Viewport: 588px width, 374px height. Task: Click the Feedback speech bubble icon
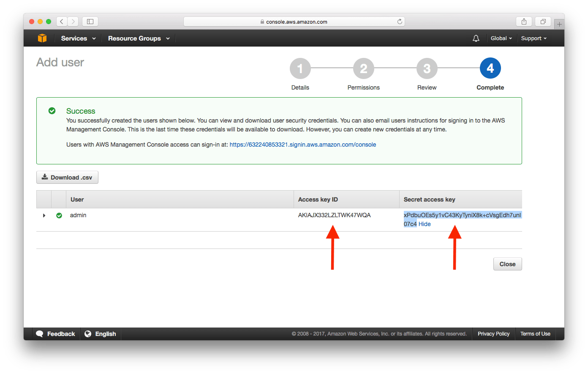pos(40,334)
